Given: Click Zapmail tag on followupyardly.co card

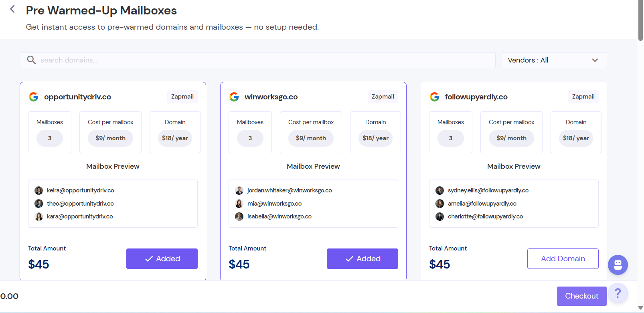Looking at the screenshot, I should click(x=583, y=97).
